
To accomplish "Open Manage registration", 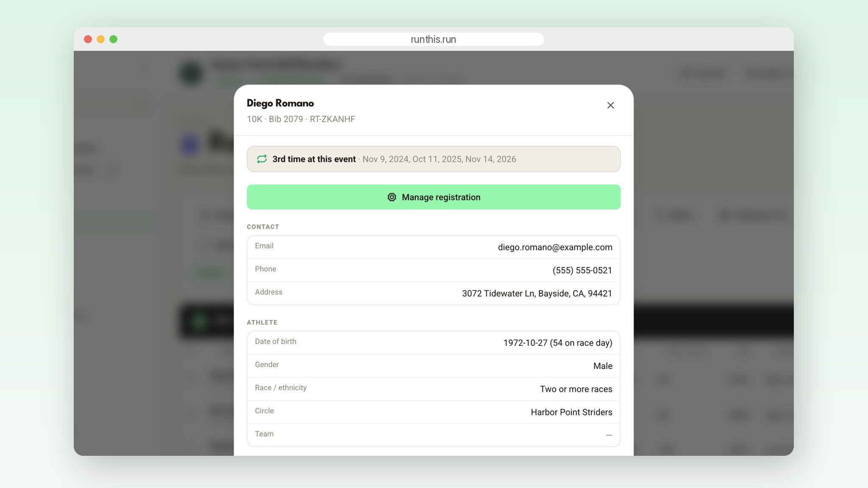I will pyautogui.click(x=434, y=197).
